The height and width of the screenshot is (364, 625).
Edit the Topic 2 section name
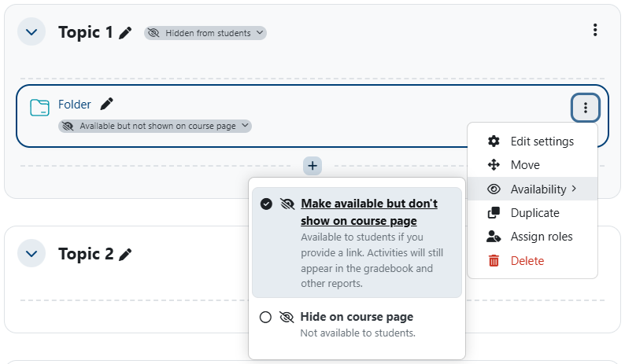(x=125, y=255)
